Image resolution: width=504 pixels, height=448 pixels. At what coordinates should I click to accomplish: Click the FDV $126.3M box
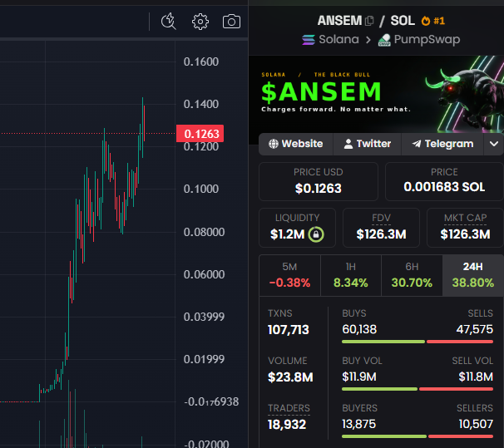point(381,228)
